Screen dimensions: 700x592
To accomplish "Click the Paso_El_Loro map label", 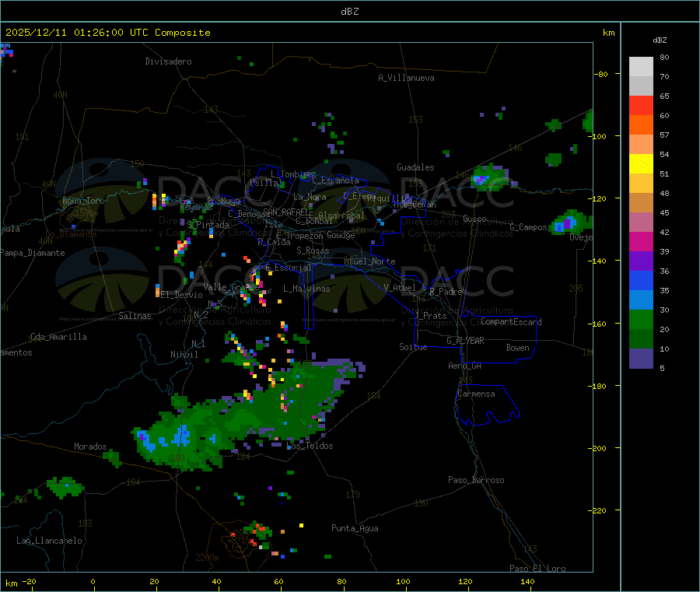I will [537, 569].
